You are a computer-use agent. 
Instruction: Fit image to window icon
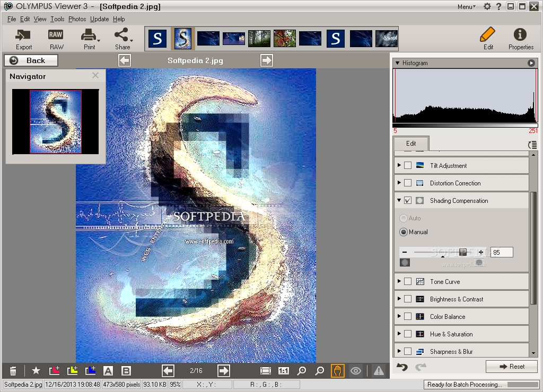[x=266, y=371]
